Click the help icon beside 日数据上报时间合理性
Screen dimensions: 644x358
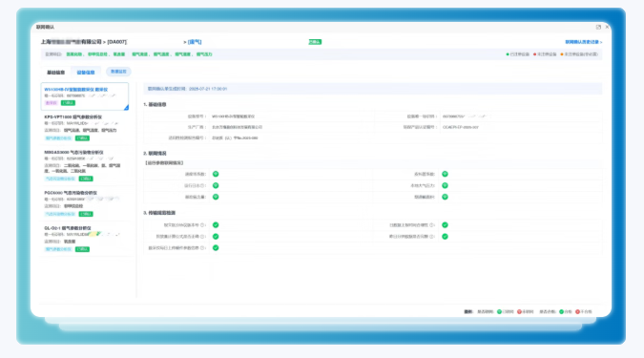click(x=431, y=225)
